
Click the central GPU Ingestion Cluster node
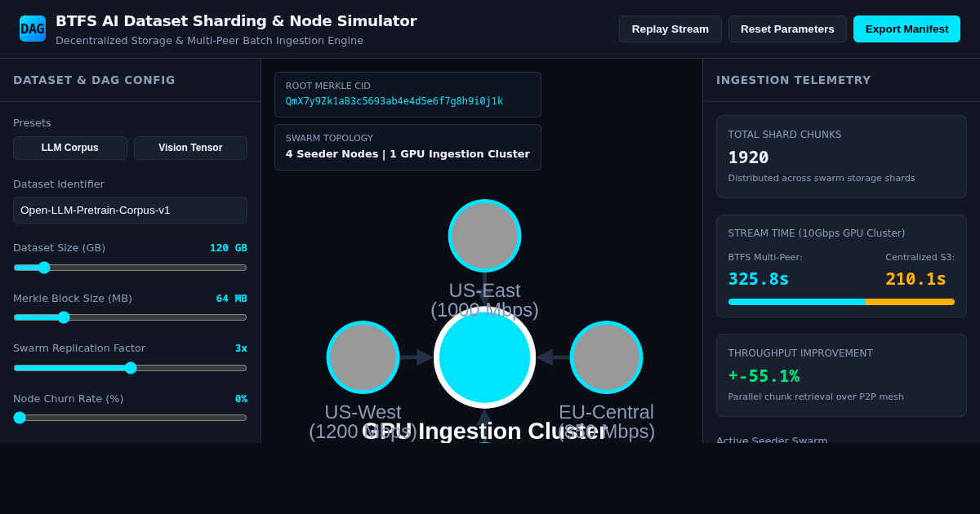(484, 357)
